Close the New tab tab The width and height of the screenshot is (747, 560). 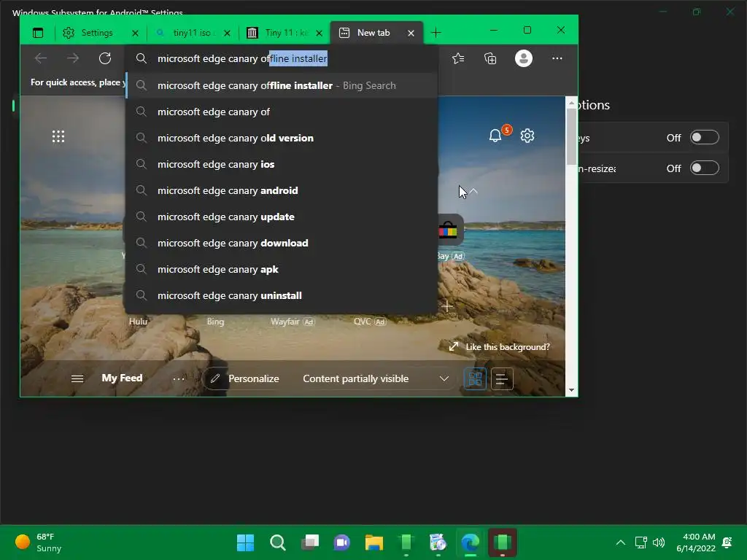pyautogui.click(x=411, y=33)
